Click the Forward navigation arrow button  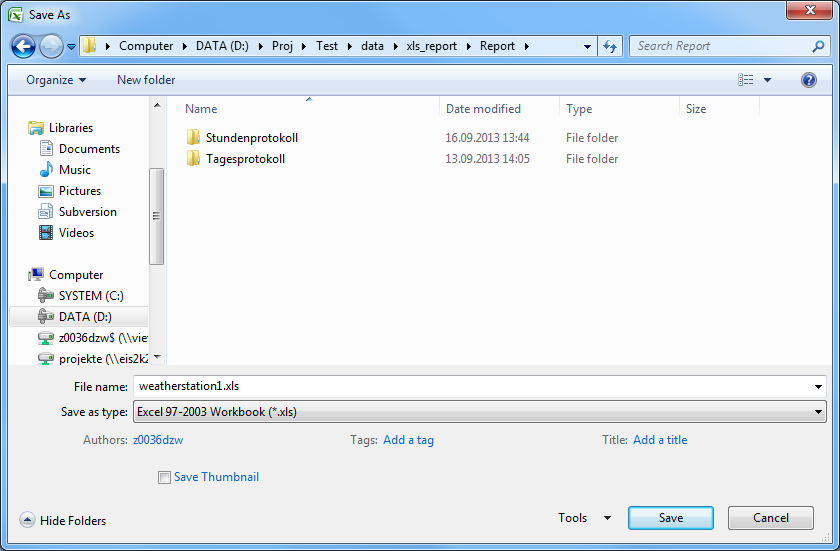(51, 47)
